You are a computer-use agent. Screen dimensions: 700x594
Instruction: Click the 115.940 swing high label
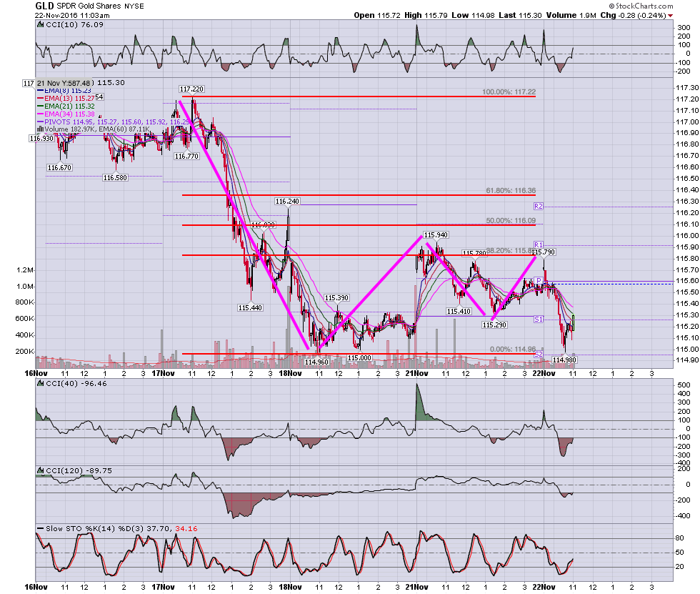[436, 235]
